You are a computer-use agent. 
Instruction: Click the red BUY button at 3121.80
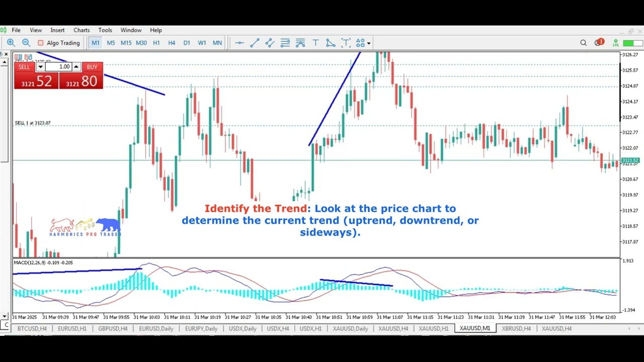tap(81, 81)
